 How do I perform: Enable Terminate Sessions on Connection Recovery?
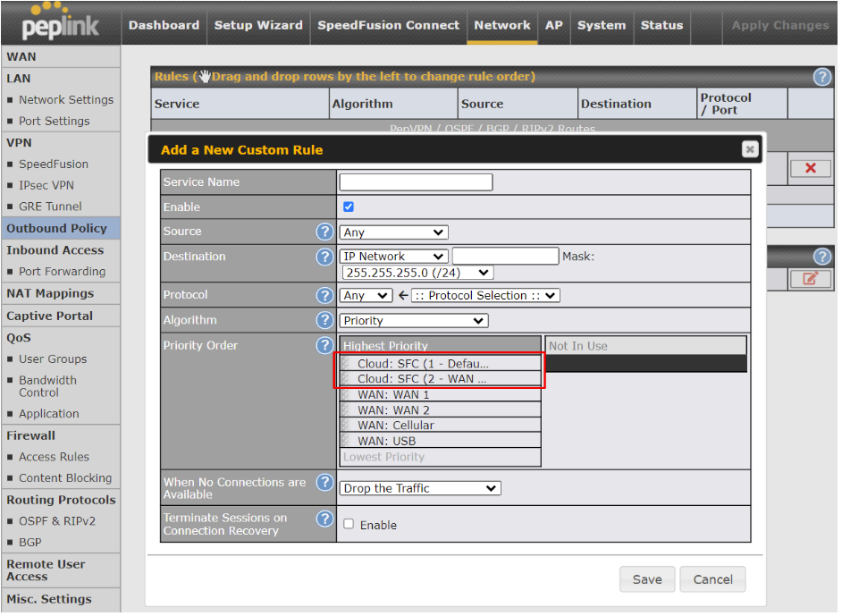[350, 526]
